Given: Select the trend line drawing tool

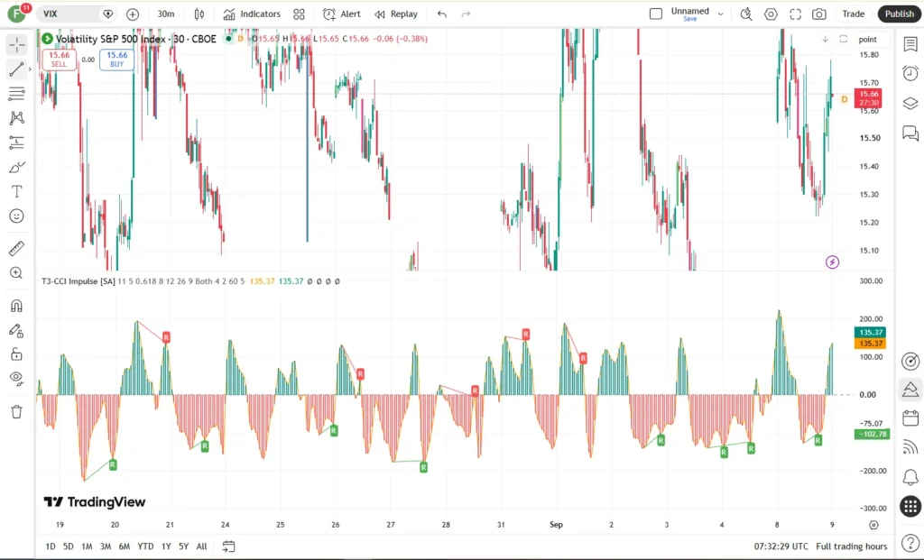Looking at the screenshot, I should click(16, 69).
